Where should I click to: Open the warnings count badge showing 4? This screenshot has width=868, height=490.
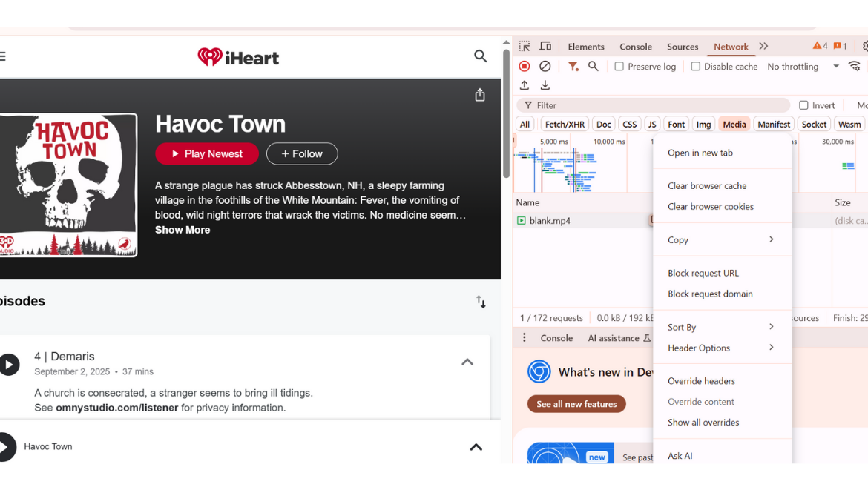click(820, 46)
